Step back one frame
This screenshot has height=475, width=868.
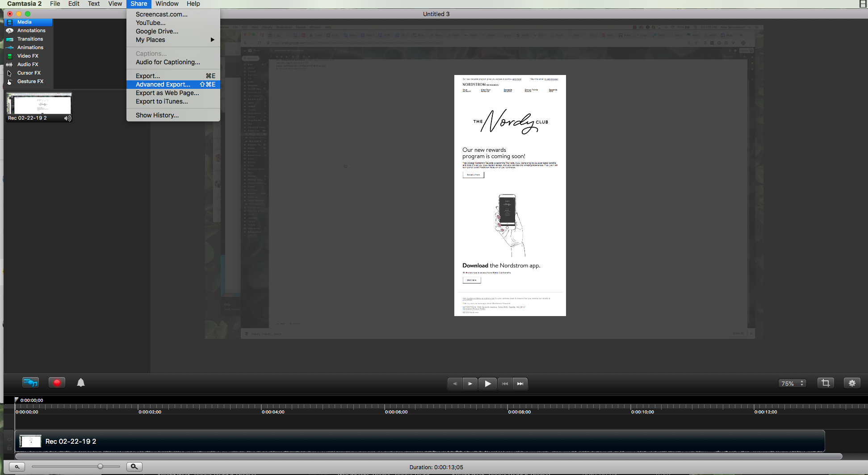point(455,383)
